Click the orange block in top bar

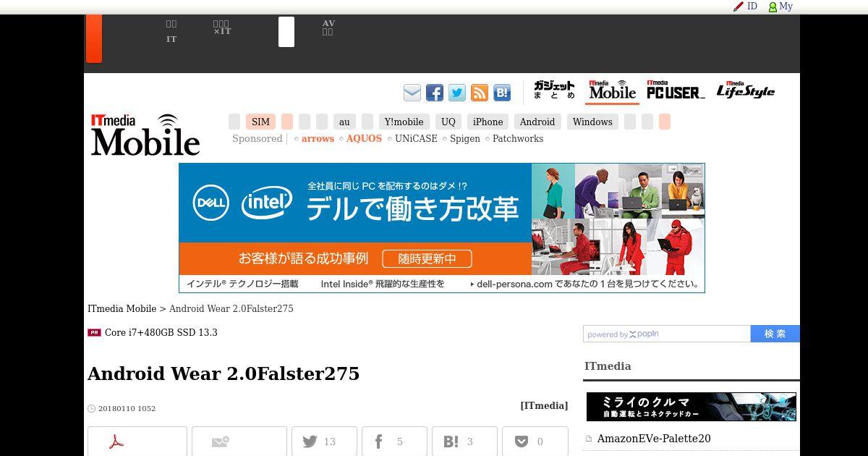click(x=94, y=38)
